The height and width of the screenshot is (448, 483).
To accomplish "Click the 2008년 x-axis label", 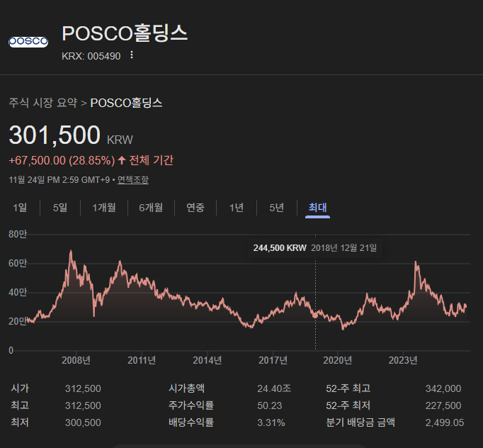I will point(76,360).
